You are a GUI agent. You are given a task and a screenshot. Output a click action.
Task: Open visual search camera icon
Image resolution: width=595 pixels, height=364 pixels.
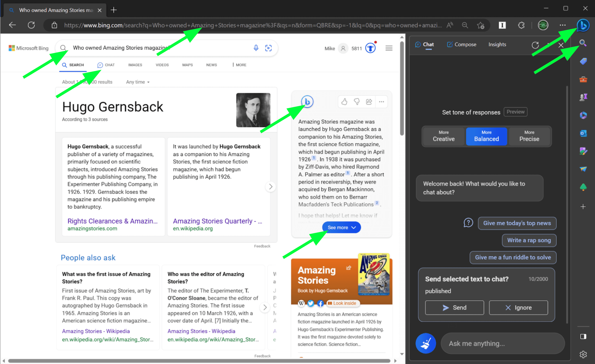click(x=268, y=48)
